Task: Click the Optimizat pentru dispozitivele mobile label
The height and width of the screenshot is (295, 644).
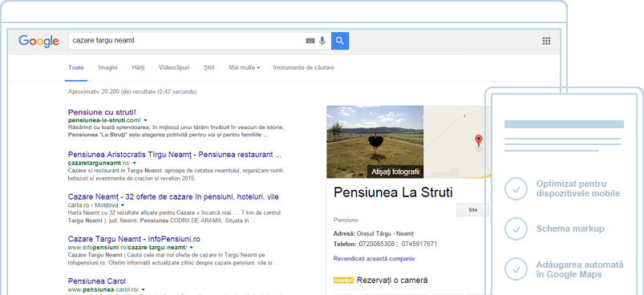Action: click(578, 188)
